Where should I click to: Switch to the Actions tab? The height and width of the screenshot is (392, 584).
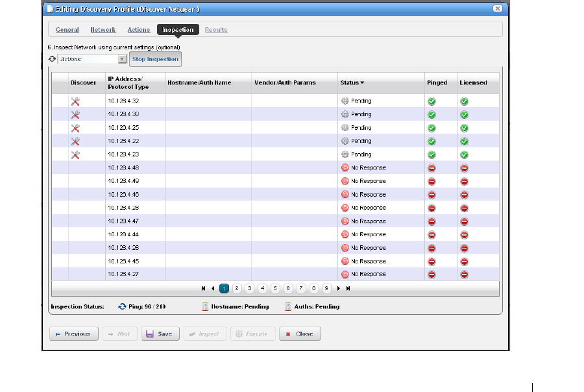coord(139,30)
